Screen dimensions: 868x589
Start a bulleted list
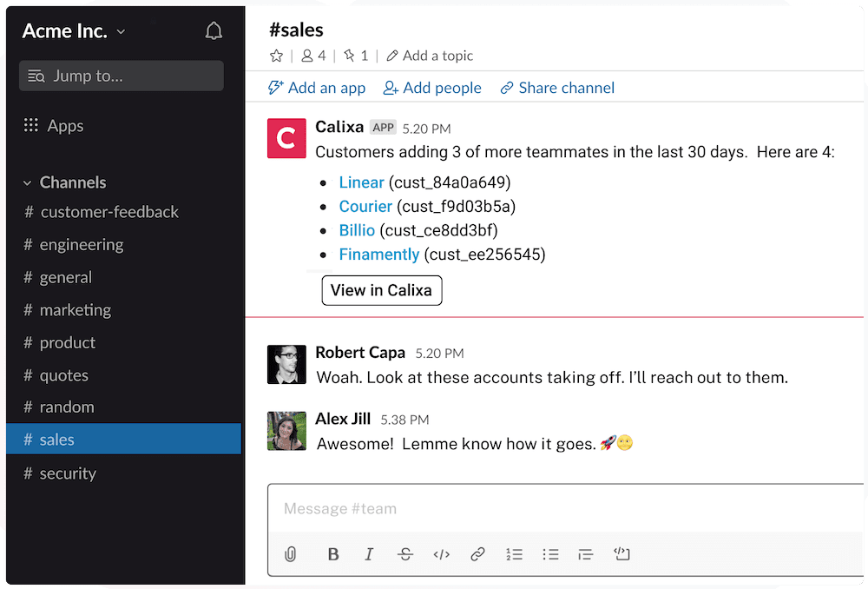(x=551, y=554)
